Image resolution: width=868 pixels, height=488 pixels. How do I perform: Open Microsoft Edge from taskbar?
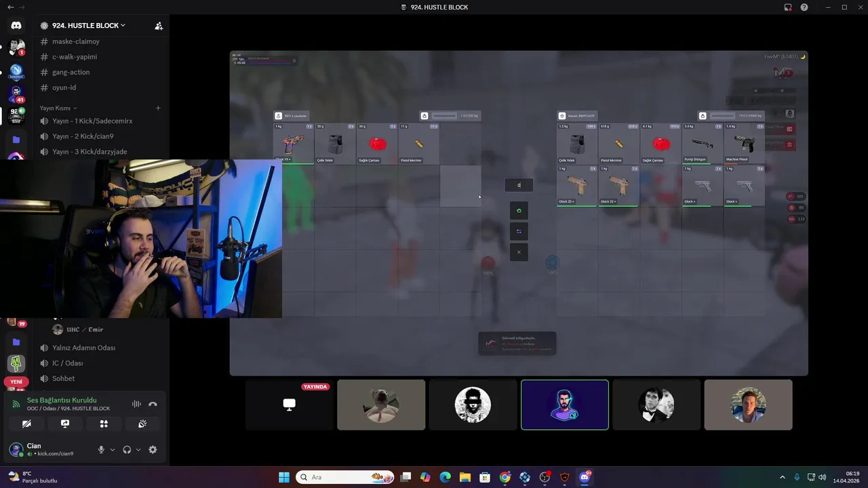point(445,477)
